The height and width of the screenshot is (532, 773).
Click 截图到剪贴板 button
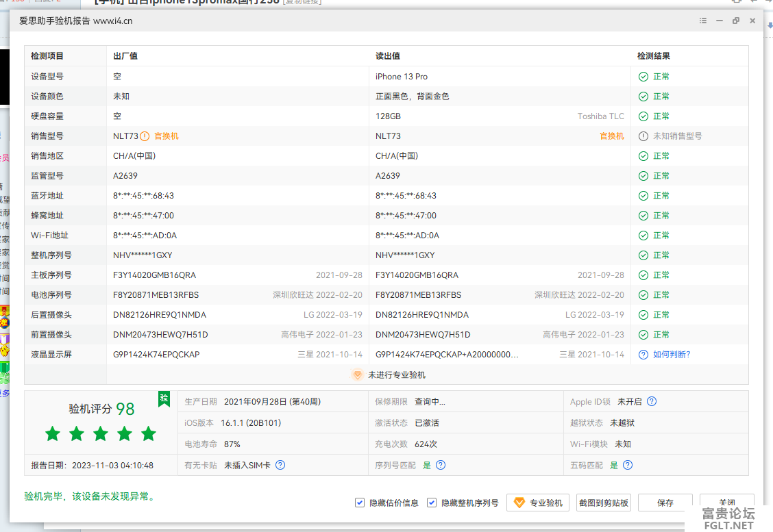pos(604,503)
